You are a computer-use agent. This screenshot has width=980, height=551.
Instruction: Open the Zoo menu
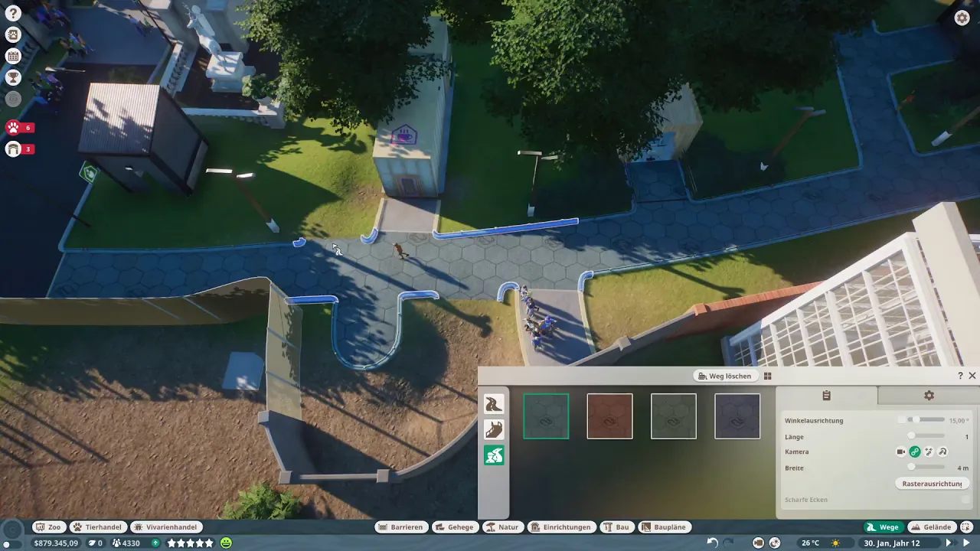pos(49,527)
